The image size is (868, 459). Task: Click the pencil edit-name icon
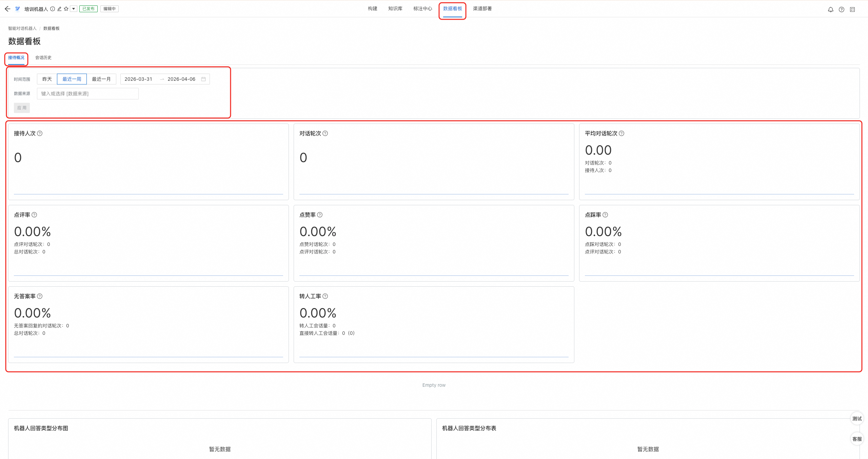point(59,9)
